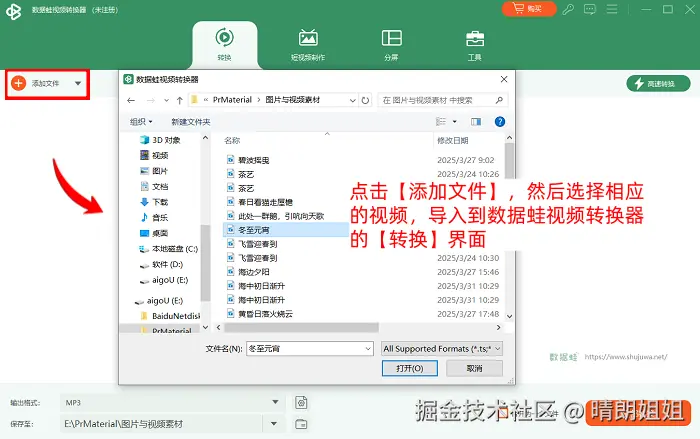The height and width of the screenshot is (439, 700).
Task: Open the All Supported Formats filter dropdown
Action: [x=442, y=349]
